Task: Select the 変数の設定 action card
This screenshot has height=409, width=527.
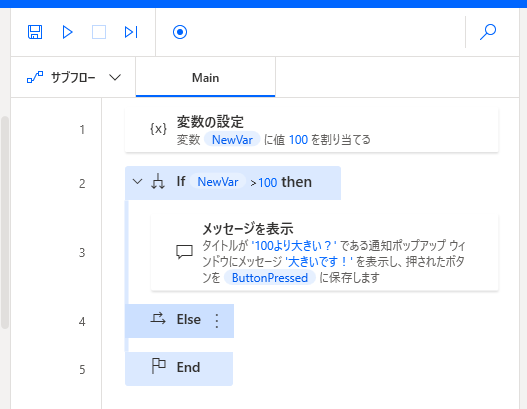Action: 312,130
